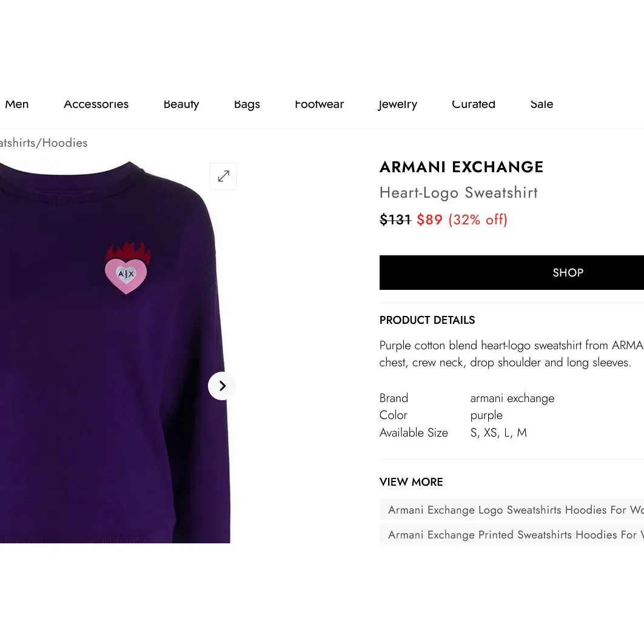The image size is (644, 644).
Task: Open the Footwear section
Action: pos(319,104)
